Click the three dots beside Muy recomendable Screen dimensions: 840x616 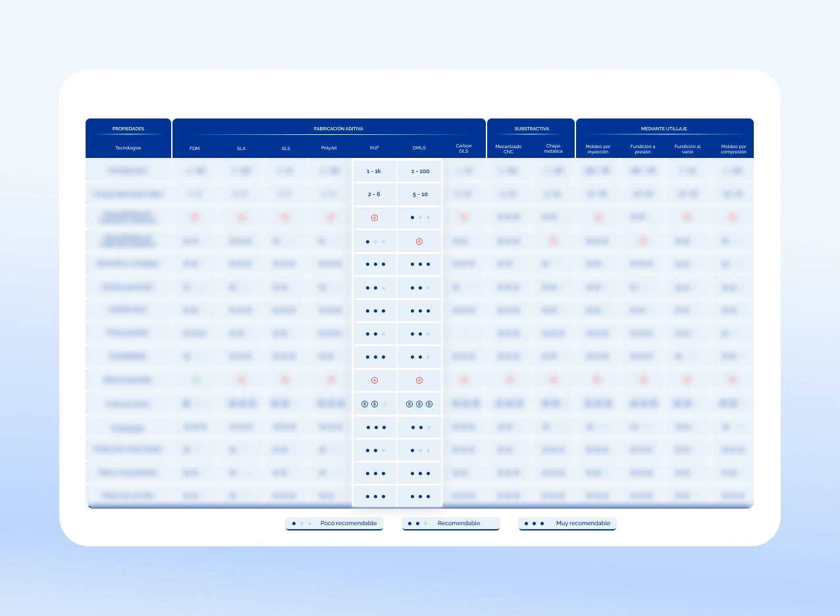[534, 524]
